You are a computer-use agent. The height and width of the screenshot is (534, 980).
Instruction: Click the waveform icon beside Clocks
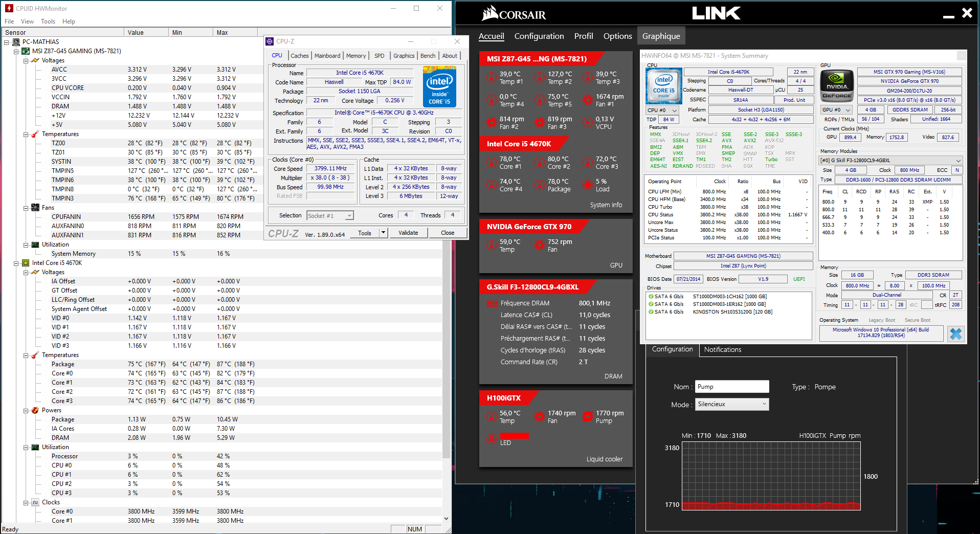click(35, 502)
